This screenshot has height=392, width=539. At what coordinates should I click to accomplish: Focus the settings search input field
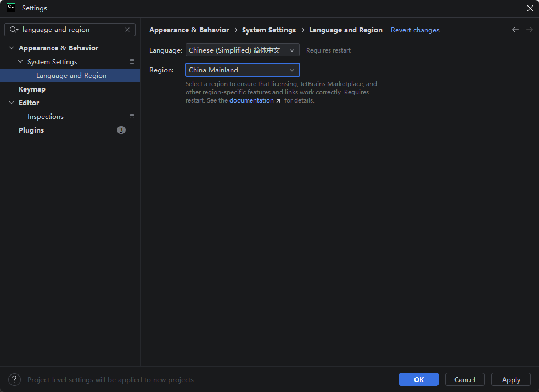click(x=71, y=30)
